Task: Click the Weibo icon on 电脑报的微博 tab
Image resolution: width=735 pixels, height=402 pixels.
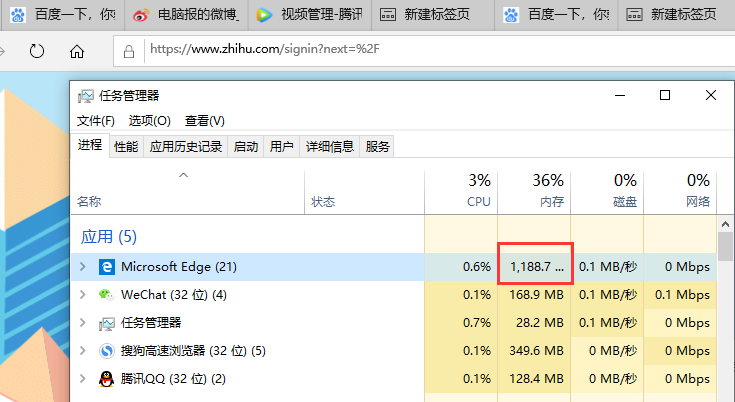Action: [141, 15]
